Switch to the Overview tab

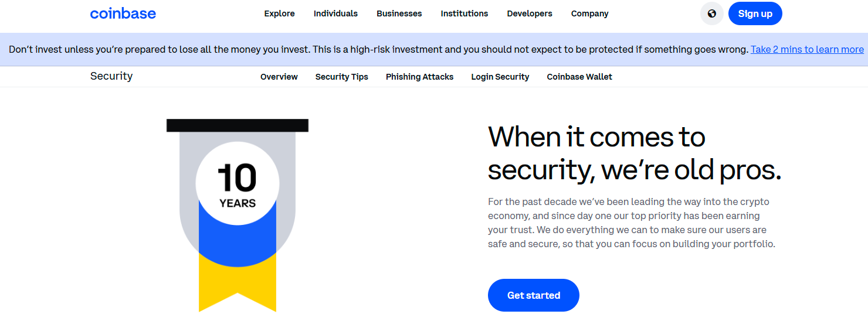click(279, 77)
